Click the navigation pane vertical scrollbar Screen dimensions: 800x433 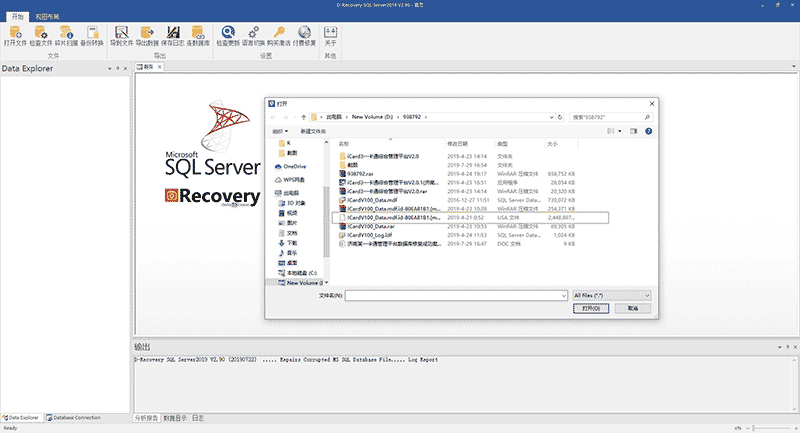[327, 222]
